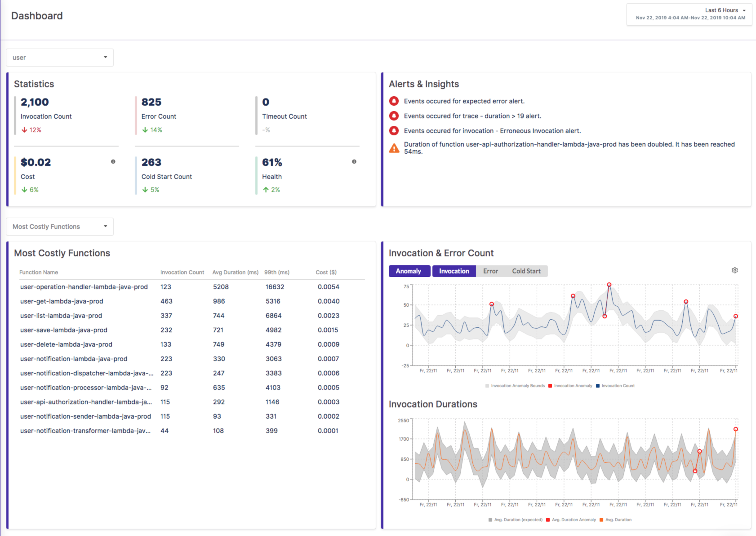This screenshot has height=536, width=756.
Task: Open the trace duration > 19 alert message
Action: pos(473,116)
